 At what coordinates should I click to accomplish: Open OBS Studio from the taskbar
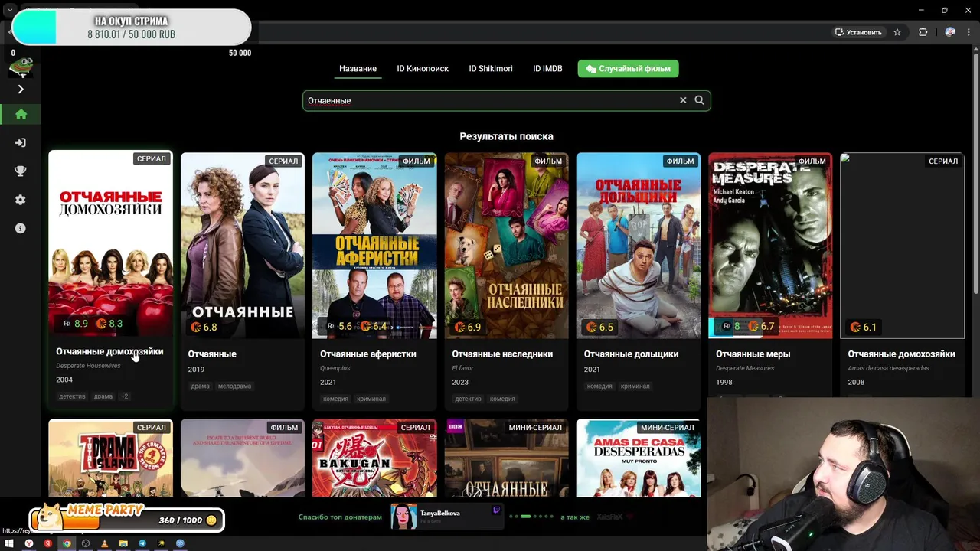coord(86,543)
